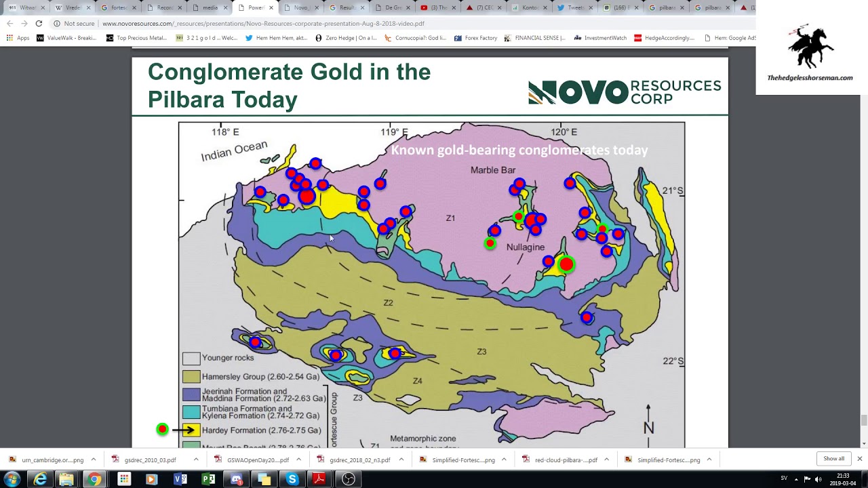Switch to the Tweets tab

click(x=575, y=7)
